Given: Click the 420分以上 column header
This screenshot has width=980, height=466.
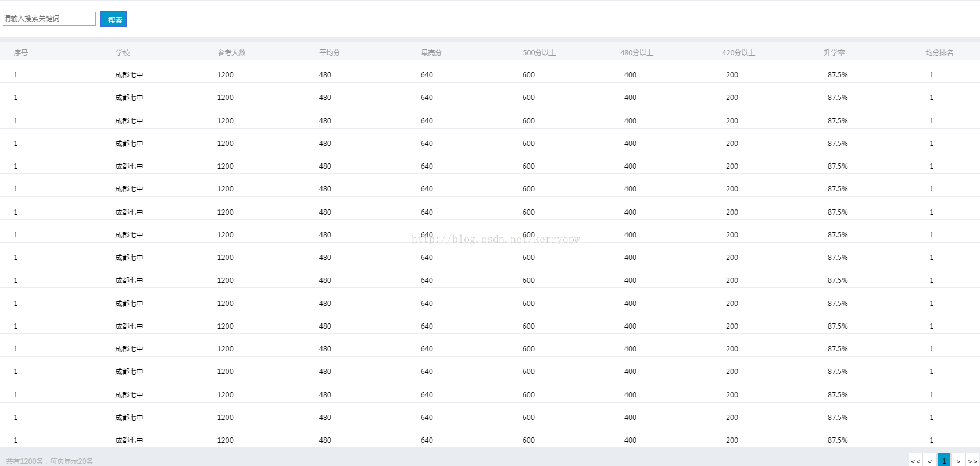Looking at the screenshot, I should point(738,52).
